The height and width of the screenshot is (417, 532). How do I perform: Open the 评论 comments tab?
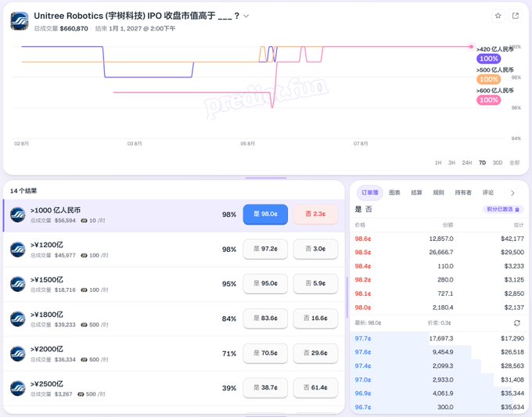(488, 192)
